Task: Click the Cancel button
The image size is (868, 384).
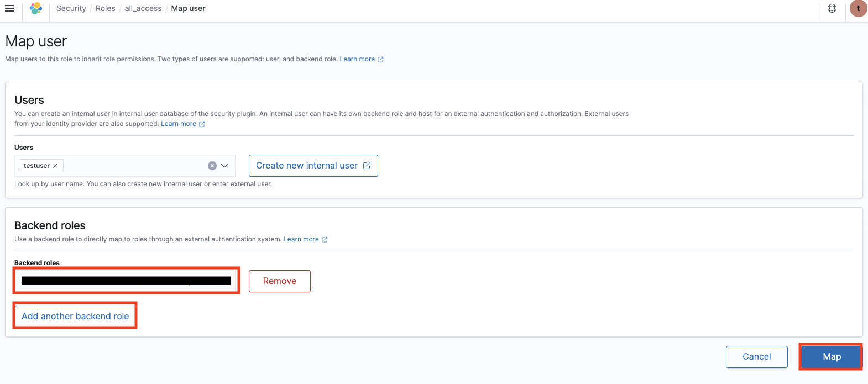Action: point(757,357)
